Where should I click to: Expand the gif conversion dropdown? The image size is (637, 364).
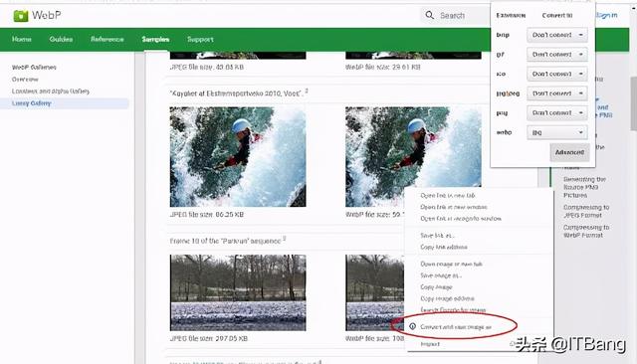(x=557, y=55)
